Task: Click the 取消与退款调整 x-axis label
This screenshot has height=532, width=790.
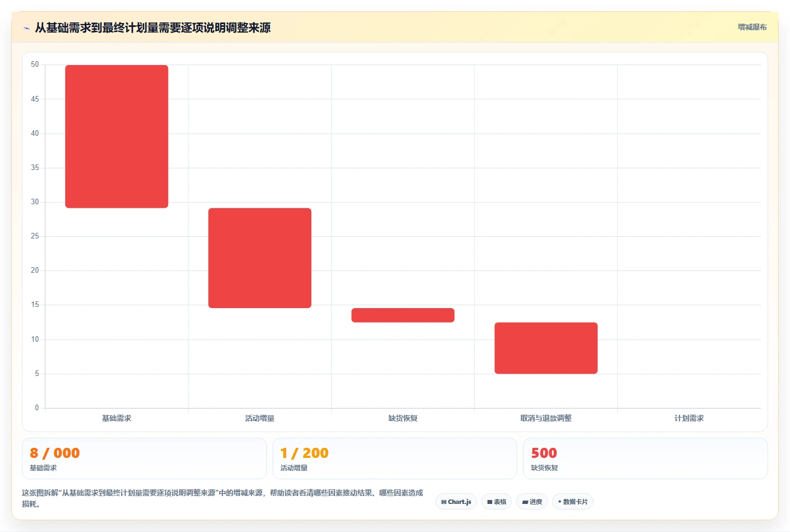Action: pyautogui.click(x=546, y=418)
